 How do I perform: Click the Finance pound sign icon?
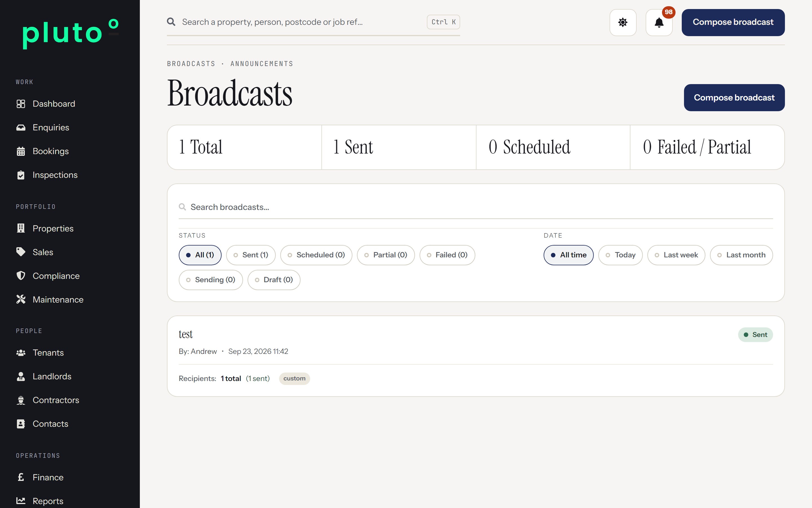[x=21, y=477]
